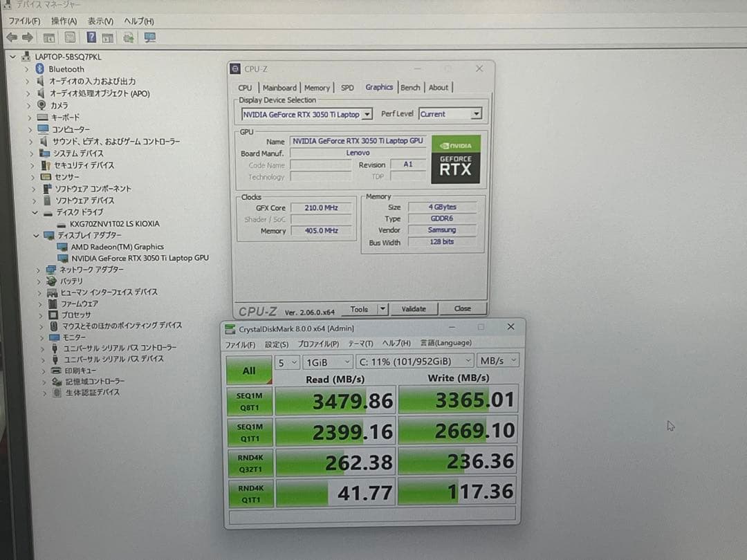Collapse the ディスク ドライブ tree node
This screenshot has width=747, height=560.
pyautogui.click(x=35, y=212)
